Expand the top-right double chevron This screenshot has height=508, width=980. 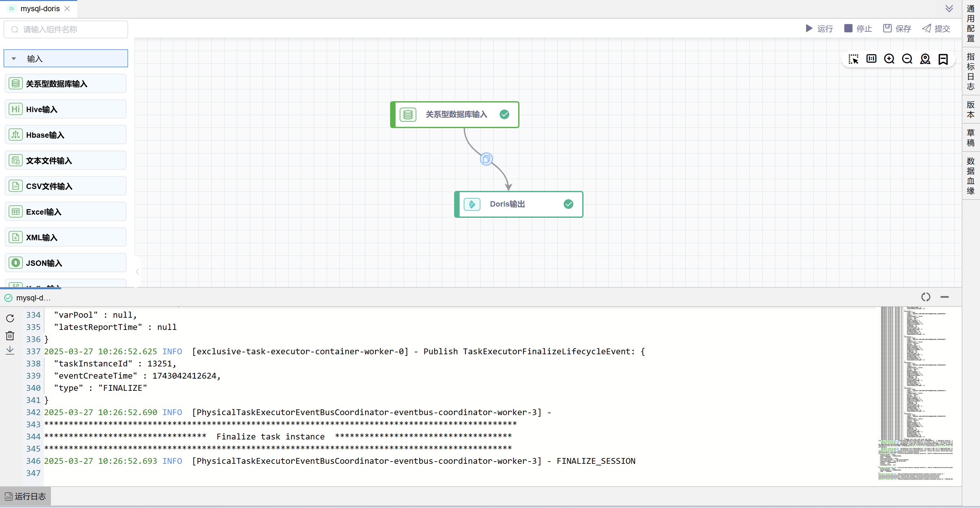click(x=949, y=8)
